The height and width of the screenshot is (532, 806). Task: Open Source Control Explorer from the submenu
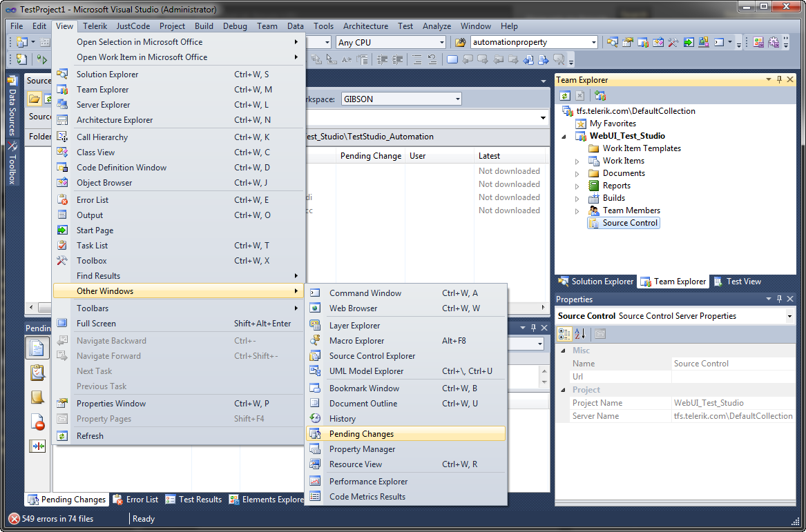click(x=406, y=356)
